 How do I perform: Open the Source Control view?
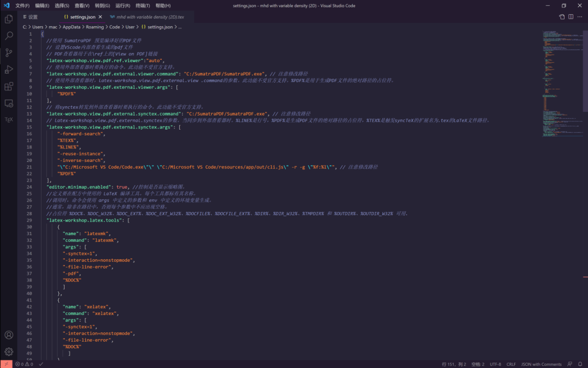[9, 52]
